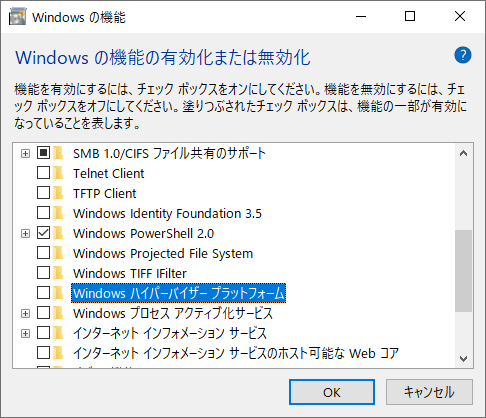This screenshot has width=486, height=418.
Task: Confirm changes with the OK button
Action: (x=332, y=392)
